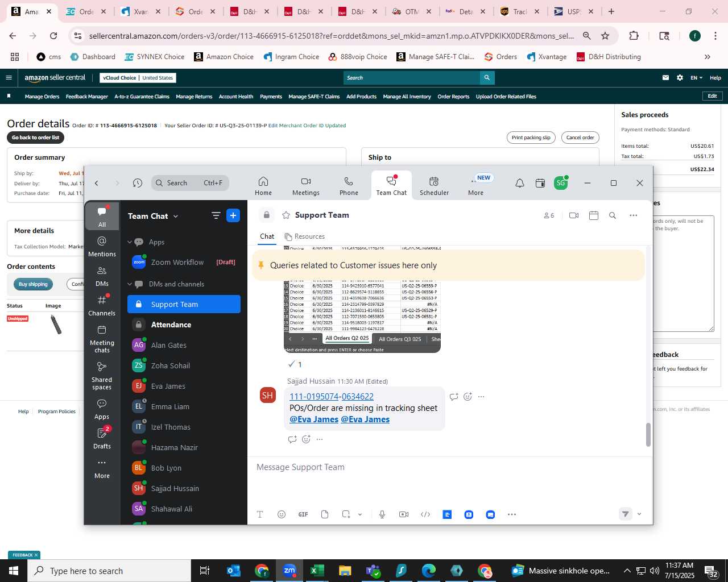Click the Message Support Team input box
The height and width of the screenshot is (582, 728).
pos(449,467)
